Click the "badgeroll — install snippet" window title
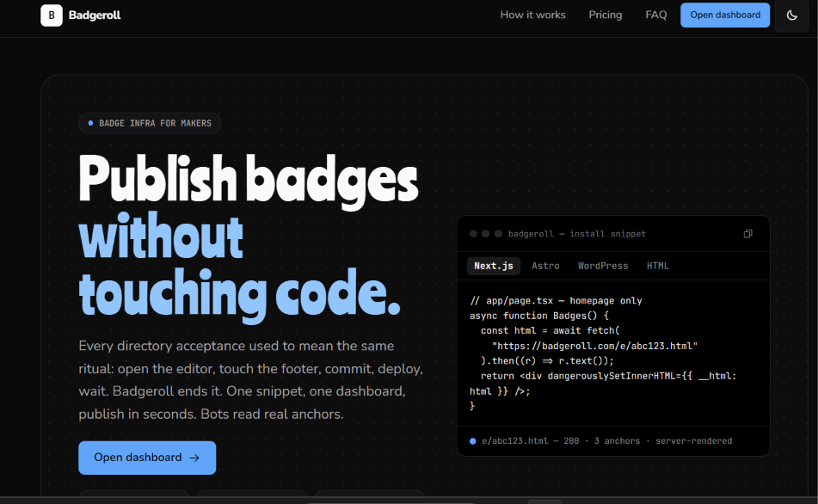The width and height of the screenshot is (818, 504). point(577,234)
